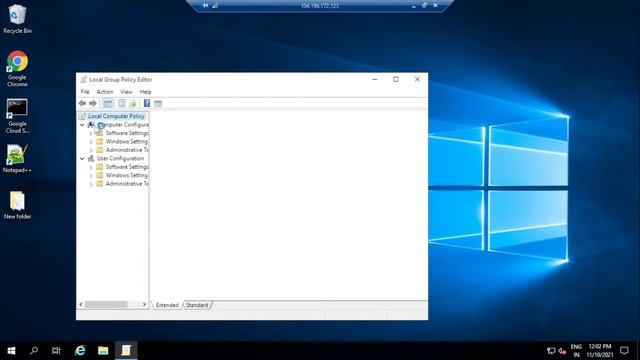Select Windows Settings folder under Computer Configuration
This screenshot has height=360, width=640.
point(127,142)
